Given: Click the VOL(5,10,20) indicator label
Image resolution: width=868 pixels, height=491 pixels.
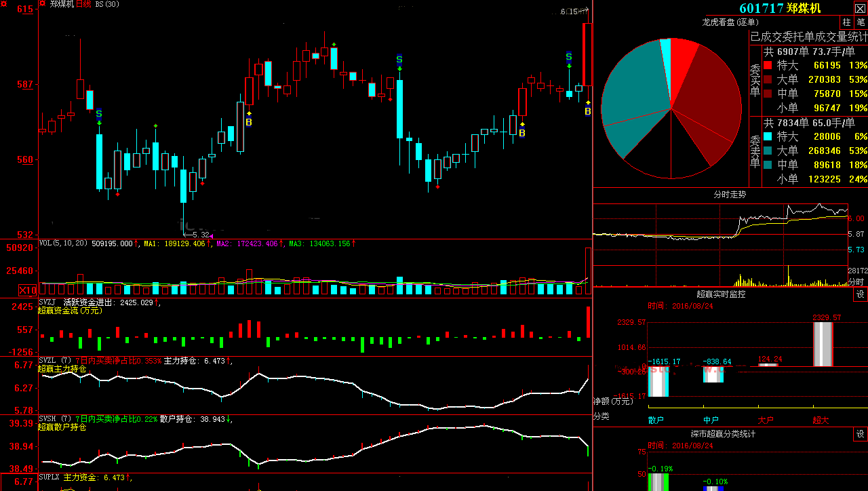Looking at the screenshot, I should [63, 243].
